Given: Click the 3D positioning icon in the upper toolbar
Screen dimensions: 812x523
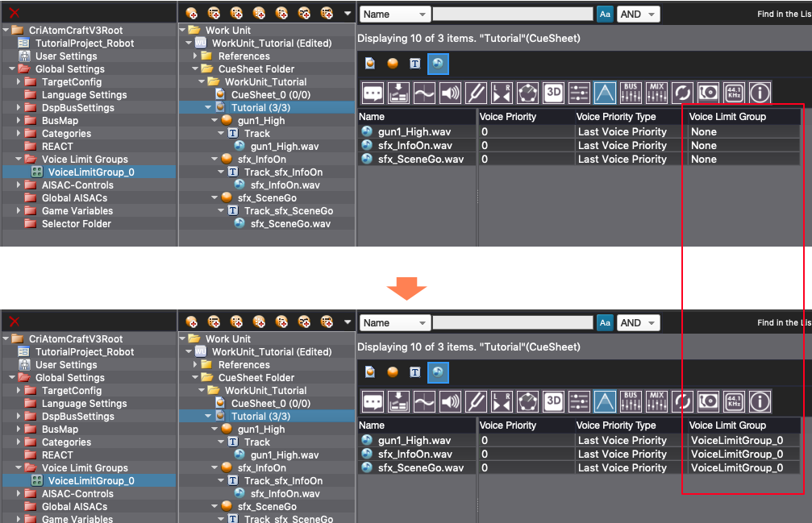Looking at the screenshot, I should pos(553,93).
